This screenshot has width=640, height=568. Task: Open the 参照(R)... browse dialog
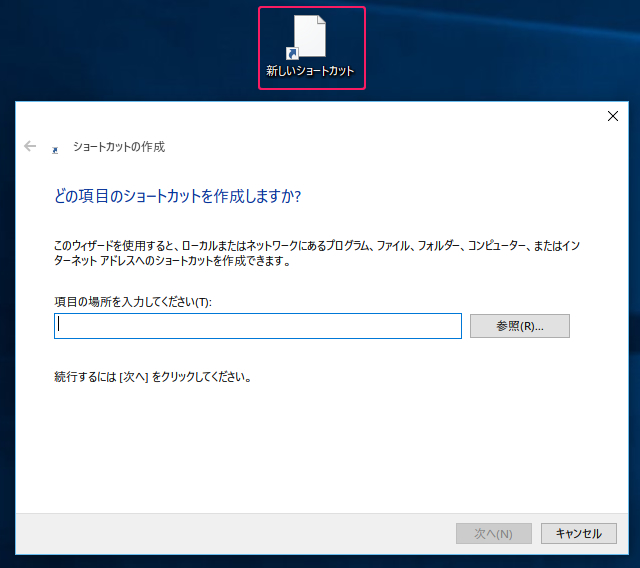click(520, 326)
